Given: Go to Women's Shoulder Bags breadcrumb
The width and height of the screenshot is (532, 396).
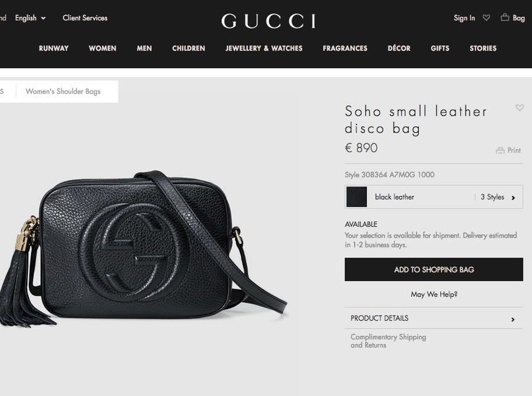Looking at the screenshot, I should point(63,92).
